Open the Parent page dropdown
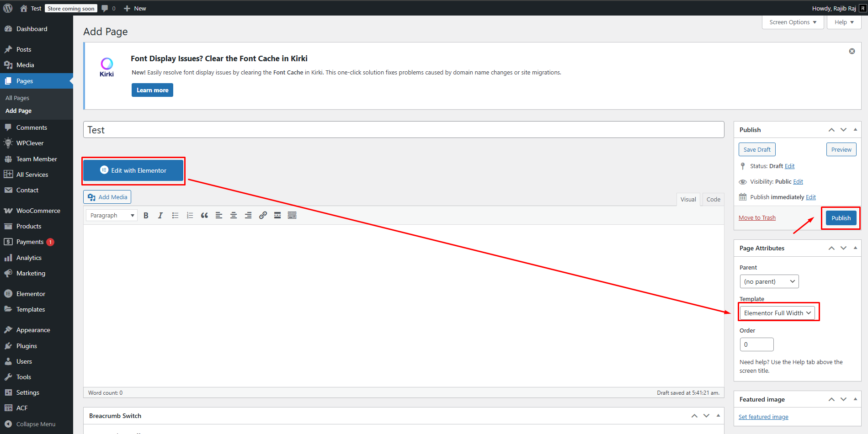 [769, 281]
